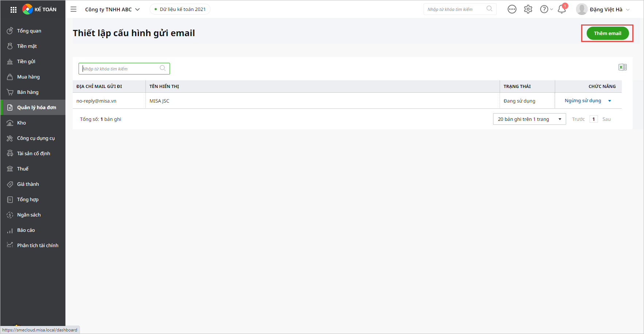Image resolution: width=644 pixels, height=334 pixels.
Task: Go to Tiền mặt in sidebar
Action: pyautogui.click(x=27, y=46)
